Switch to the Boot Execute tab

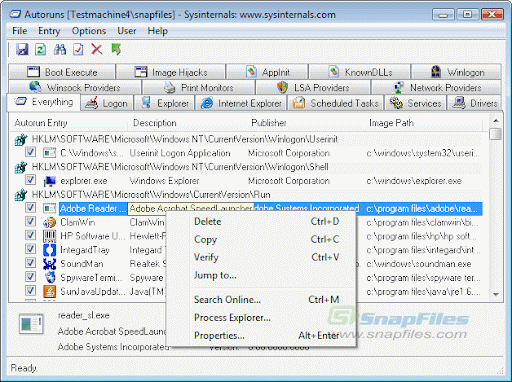tap(62, 72)
